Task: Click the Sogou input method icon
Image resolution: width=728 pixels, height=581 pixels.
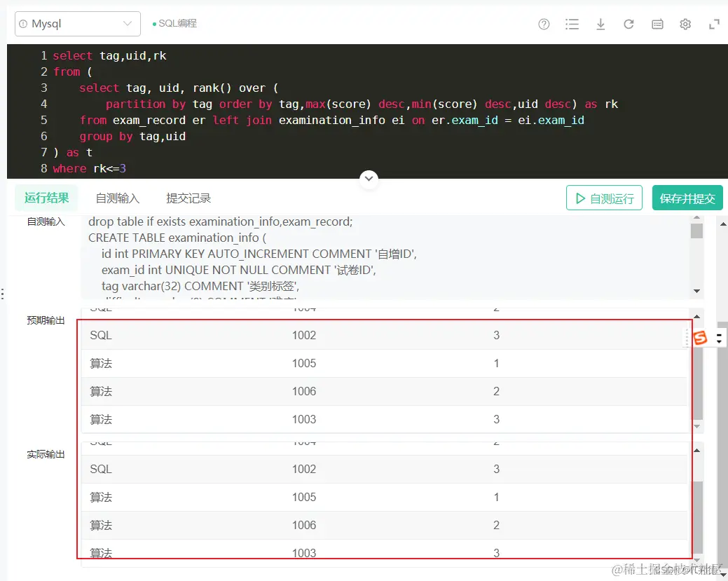Action: click(x=700, y=337)
